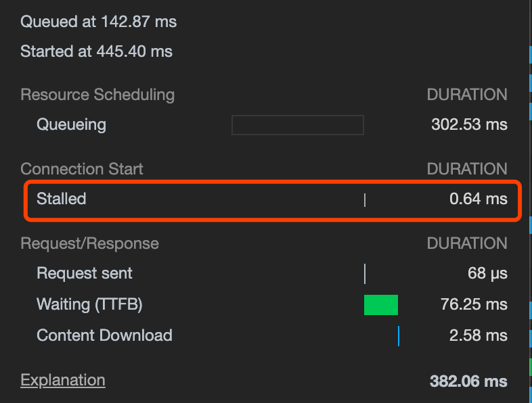Image resolution: width=532 pixels, height=403 pixels.
Task: Click the 382.06 ms total time
Action: [x=468, y=381]
